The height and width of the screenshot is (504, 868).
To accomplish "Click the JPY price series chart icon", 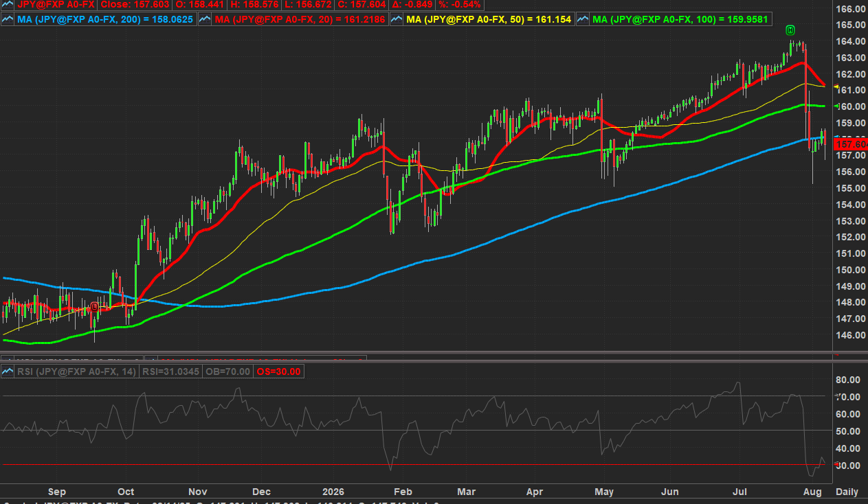I will pyautogui.click(x=8, y=5).
